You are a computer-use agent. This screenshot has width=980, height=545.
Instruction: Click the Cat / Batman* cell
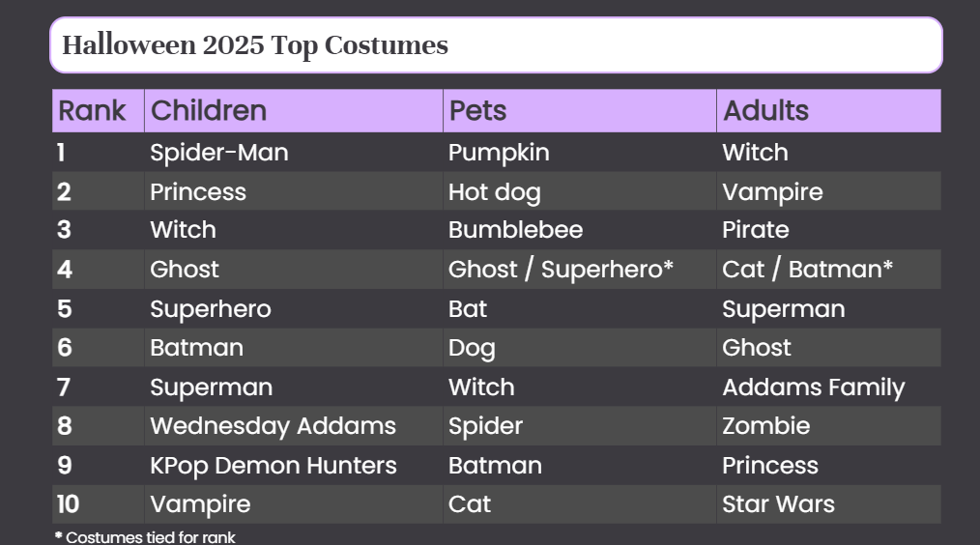click(829, 270)
